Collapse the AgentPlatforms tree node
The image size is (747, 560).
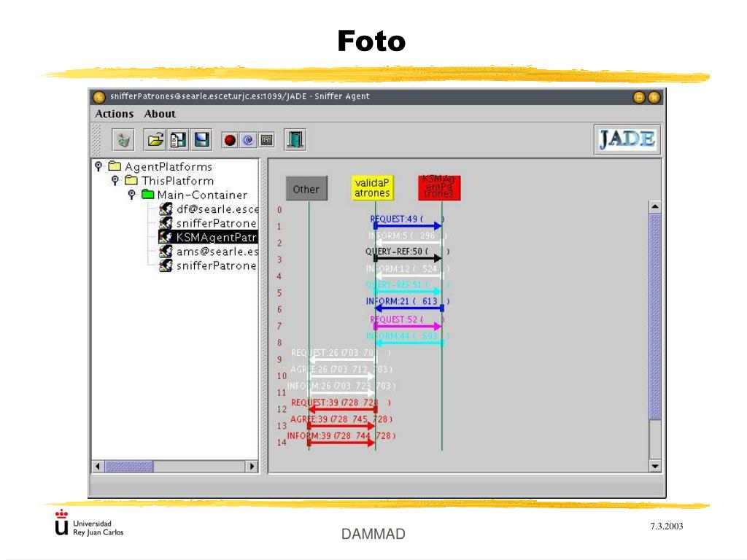[98, 166]
